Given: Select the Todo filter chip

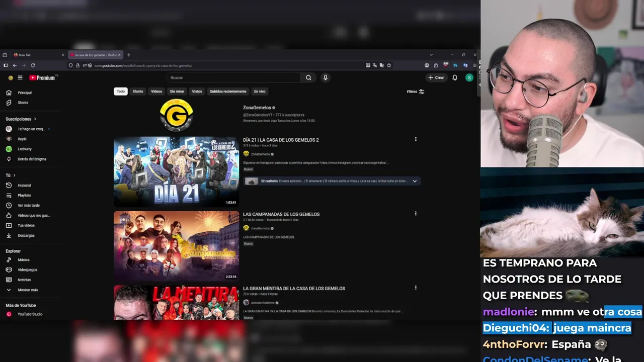Looking at the screenshot, I should point(121,92).
